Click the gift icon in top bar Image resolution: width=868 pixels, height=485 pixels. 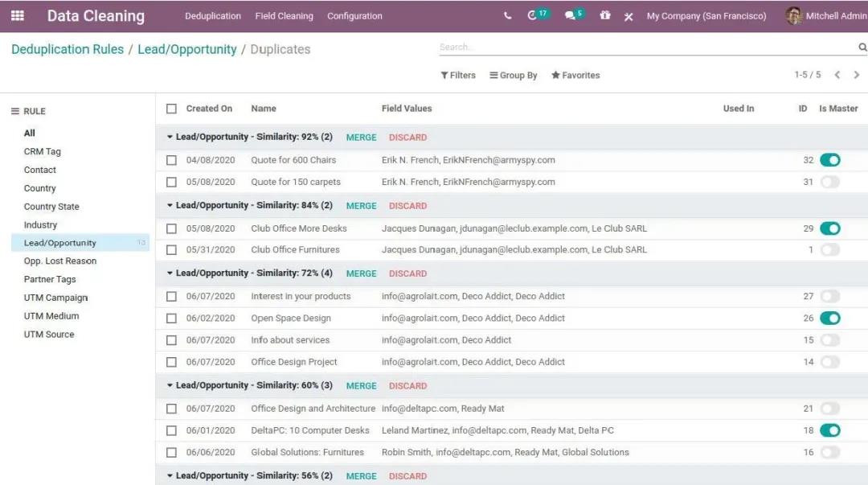click(605, 15)
